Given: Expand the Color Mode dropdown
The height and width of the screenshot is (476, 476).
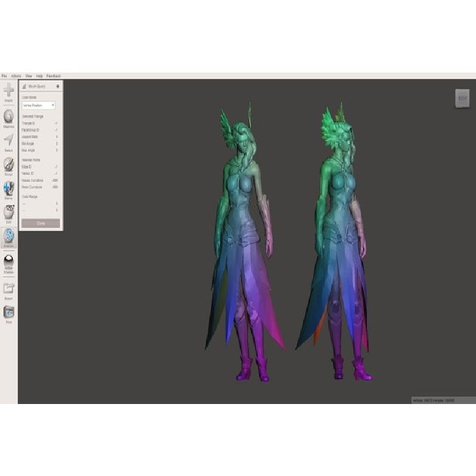Looking at the screenshot, I should (x=39, y=105).
